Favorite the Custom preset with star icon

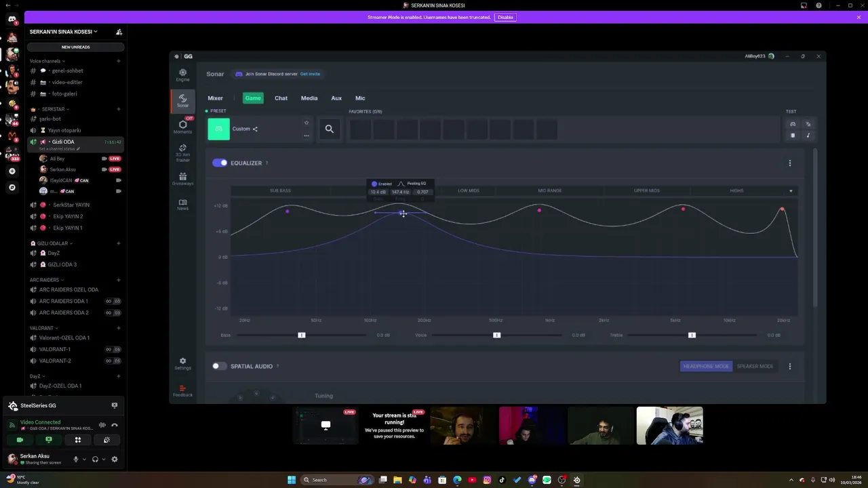(307, 123)
